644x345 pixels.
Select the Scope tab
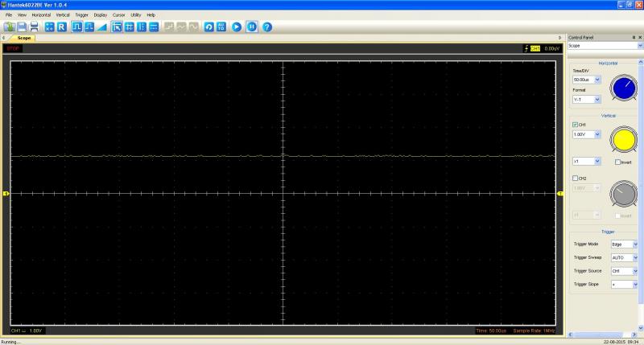coord(24,38)
